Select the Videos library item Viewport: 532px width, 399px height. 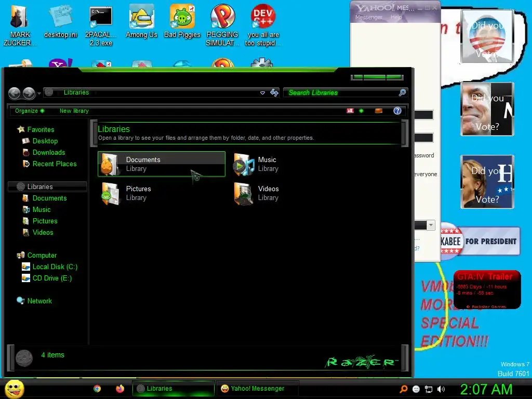click(256, 193)
